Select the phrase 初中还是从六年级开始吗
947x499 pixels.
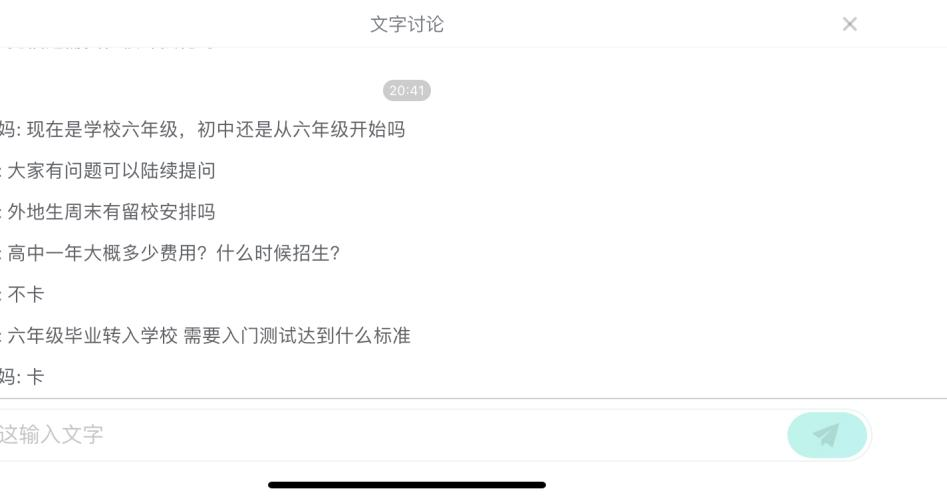(x=301, y=129)
